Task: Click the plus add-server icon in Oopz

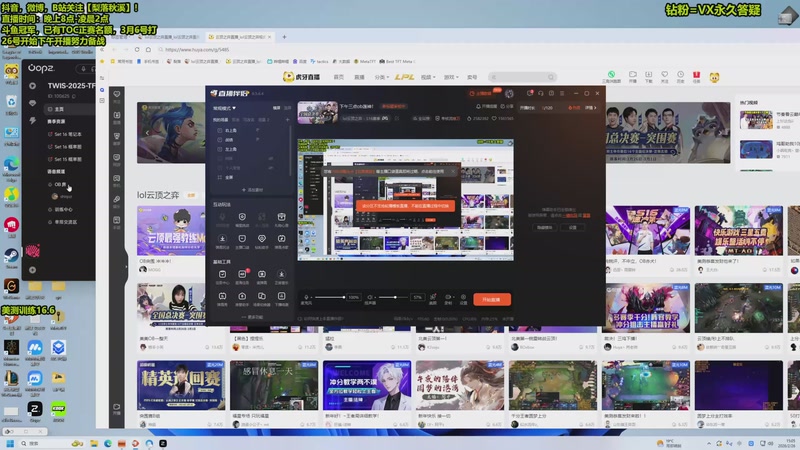Action: point(33,270)
